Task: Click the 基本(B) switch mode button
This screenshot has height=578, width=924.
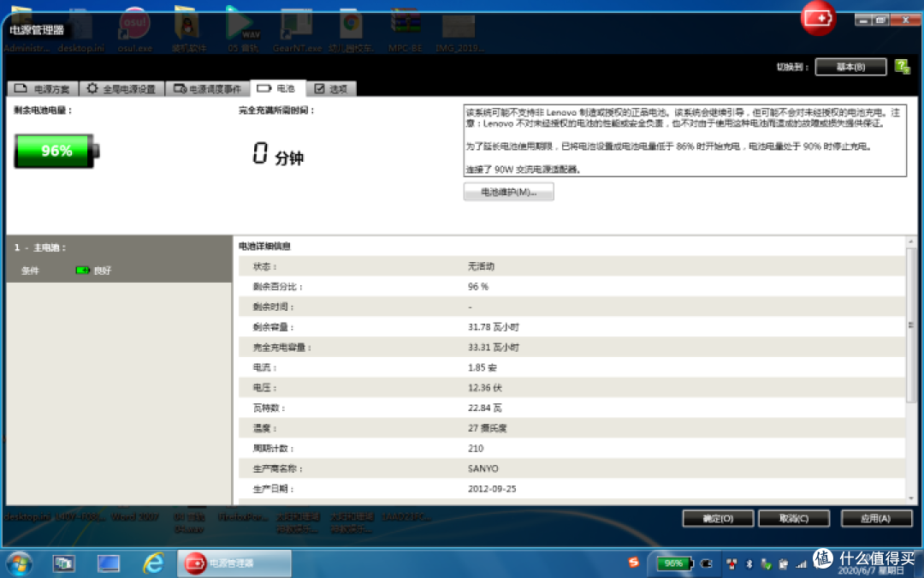Action: click(x=850, y=67)
